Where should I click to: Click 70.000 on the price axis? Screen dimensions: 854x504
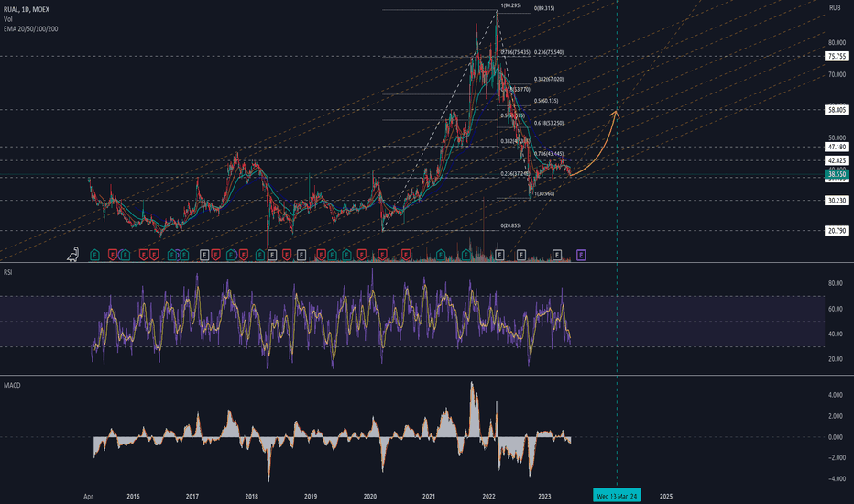[837, 74]
